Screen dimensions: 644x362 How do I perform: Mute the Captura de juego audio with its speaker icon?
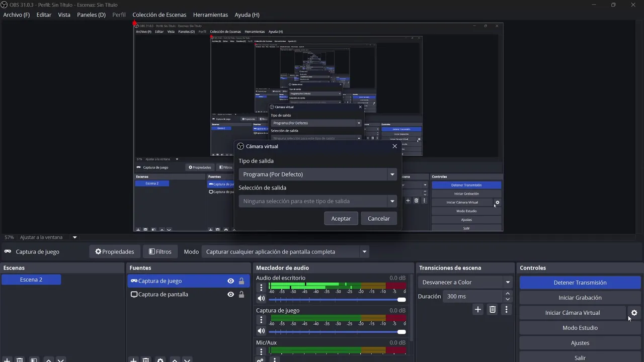point(261,331)
